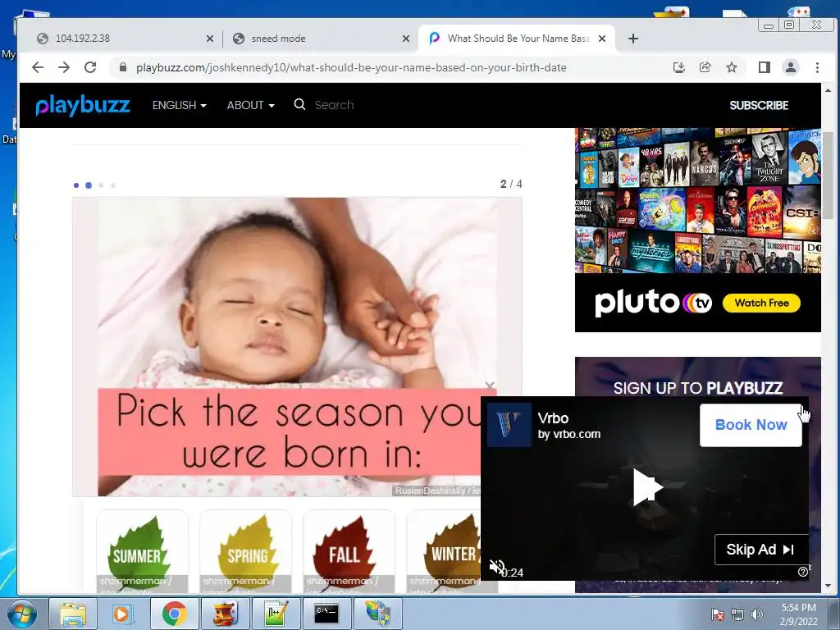Open Windows Media Player from taskbar

tap(122, 614)
